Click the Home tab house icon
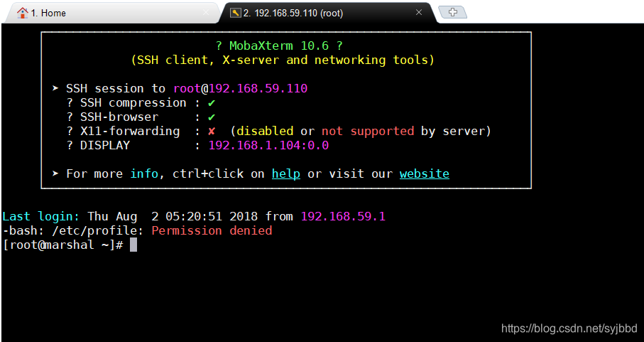The width and height of the screenshot is (644, 342). 22,13
